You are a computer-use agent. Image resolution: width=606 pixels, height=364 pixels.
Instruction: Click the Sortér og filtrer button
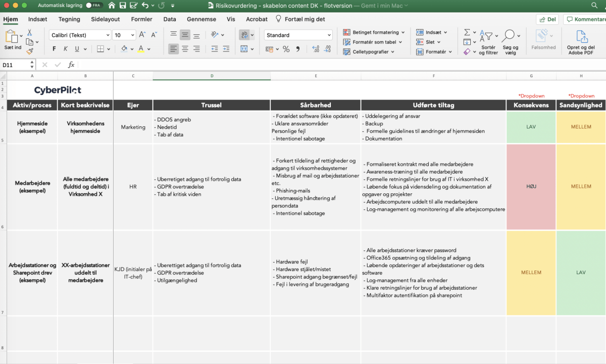coord(488,42)
